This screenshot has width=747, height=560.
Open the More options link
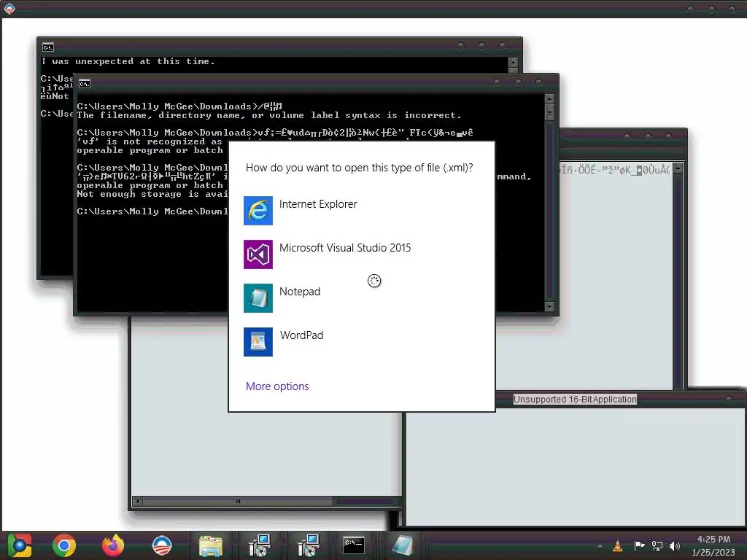tap(277, 386)
